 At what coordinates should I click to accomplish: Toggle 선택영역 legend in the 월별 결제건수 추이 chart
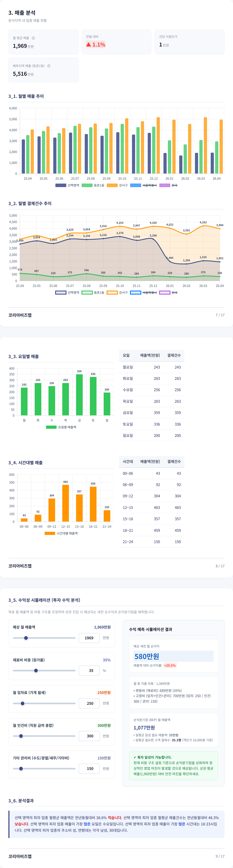click(x=67, y=292)
